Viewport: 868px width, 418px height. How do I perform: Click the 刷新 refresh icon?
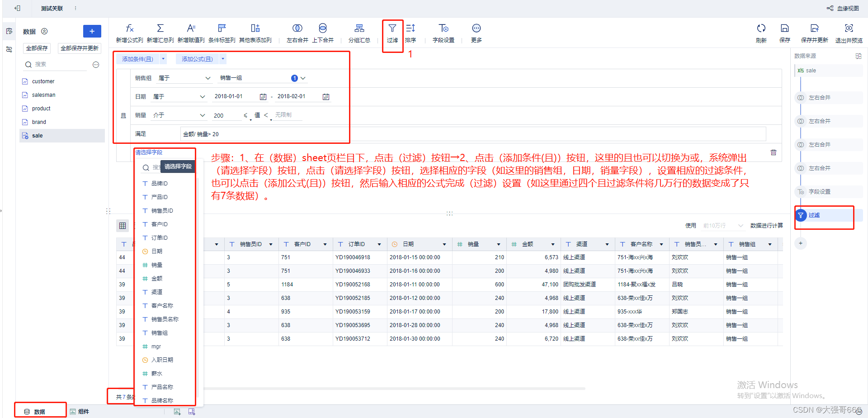(x=761, y=28)
